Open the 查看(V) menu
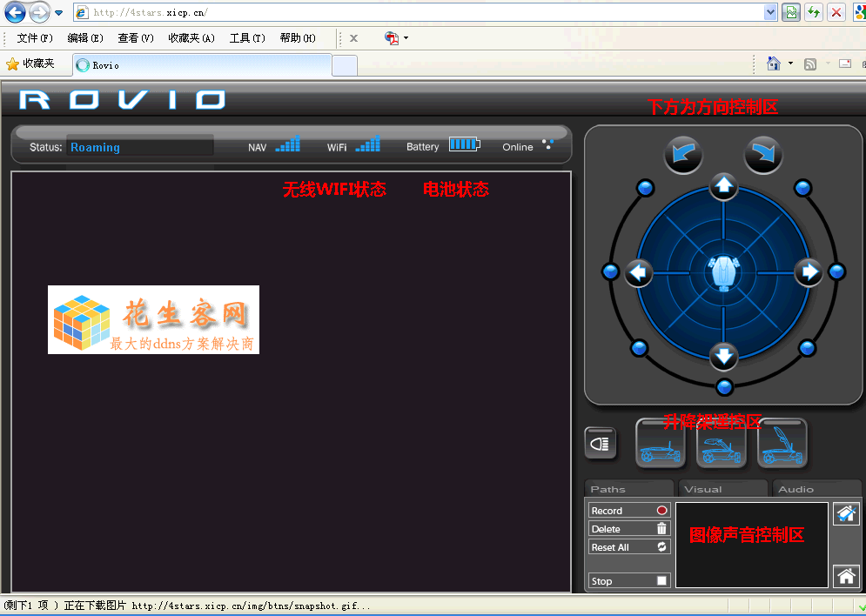This screenshot has height=616, width=866. (135, 38)
